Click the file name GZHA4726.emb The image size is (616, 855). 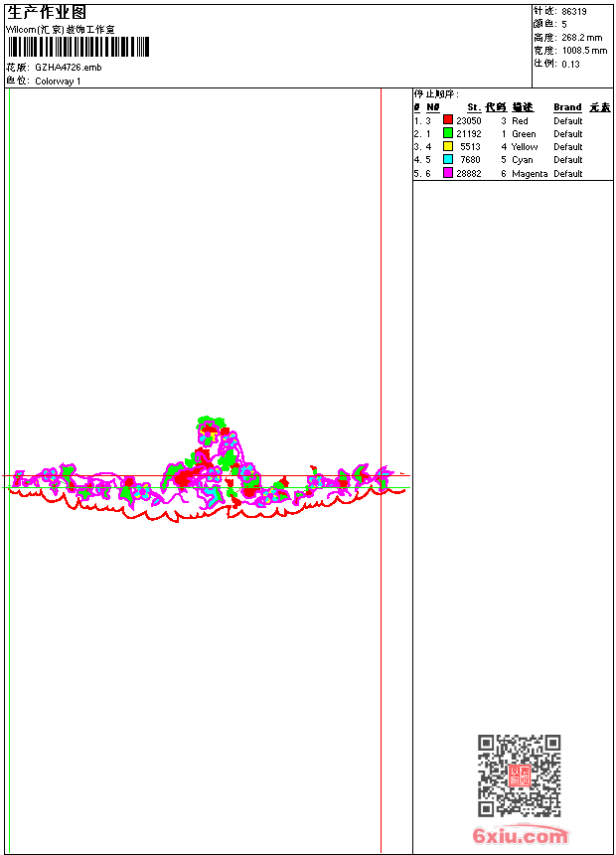pyautogui.click(x=69, y=67)
